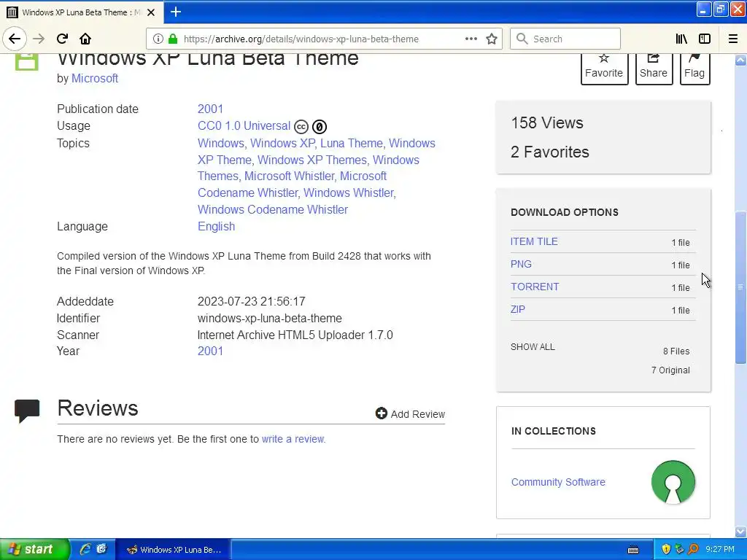Select the Windows XP Luna Be... taskbar button
This screenshot has width=747, height=560.
[174, 550]
